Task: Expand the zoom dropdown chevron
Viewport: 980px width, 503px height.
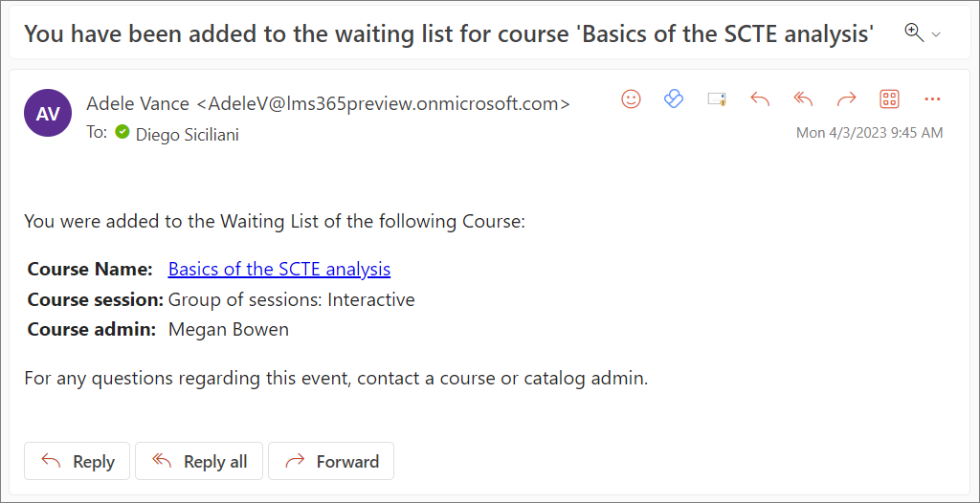Action: click(937, 34)
